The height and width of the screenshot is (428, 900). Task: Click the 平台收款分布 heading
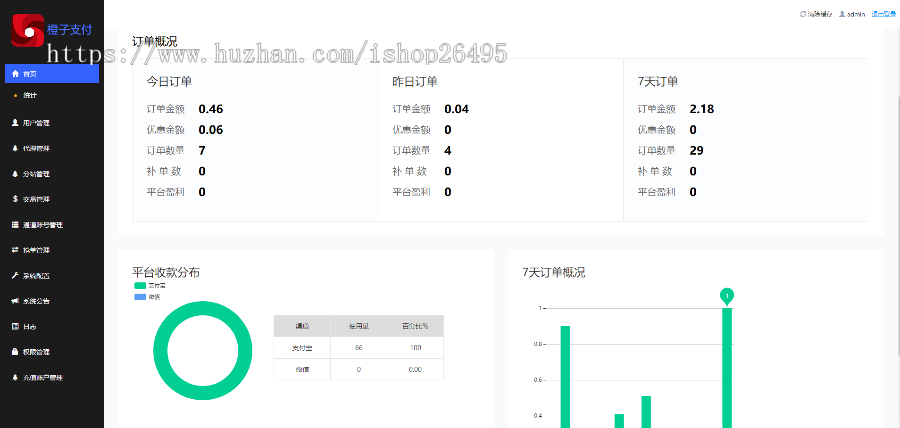[166, 273]
